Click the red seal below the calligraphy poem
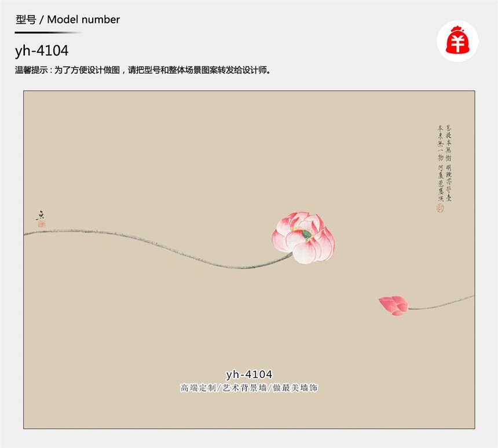Screen dimensions: 498x448 click(x=440, y=208)
